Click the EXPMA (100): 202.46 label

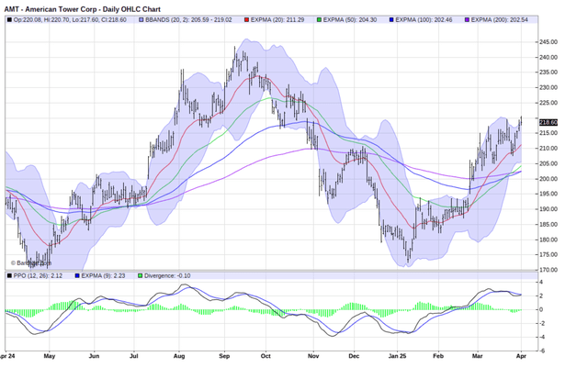pyautogui.click(x=424, y=20)
